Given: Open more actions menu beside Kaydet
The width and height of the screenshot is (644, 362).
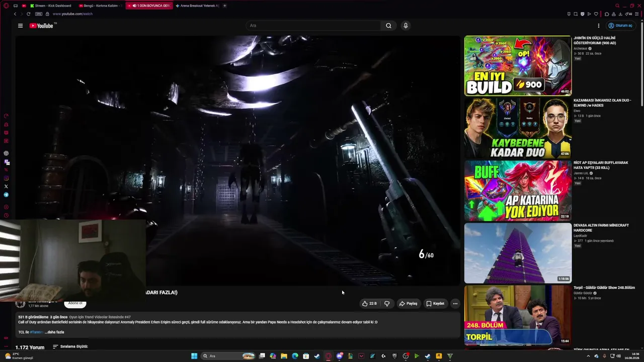Looking at the screenshot, I should 455,304.
